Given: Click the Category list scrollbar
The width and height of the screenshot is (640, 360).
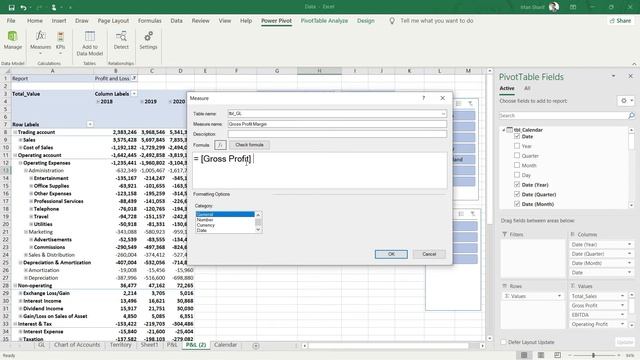Looking at the screenshot, I should tap(258, 222).
